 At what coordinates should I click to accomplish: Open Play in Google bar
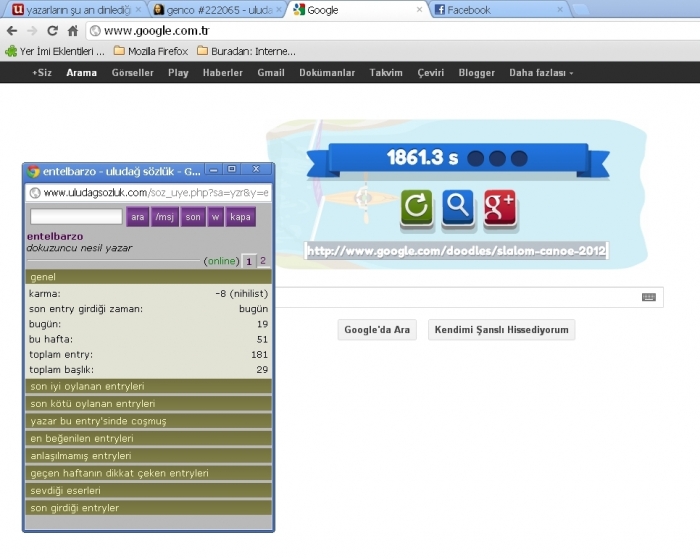pos(178,73)
